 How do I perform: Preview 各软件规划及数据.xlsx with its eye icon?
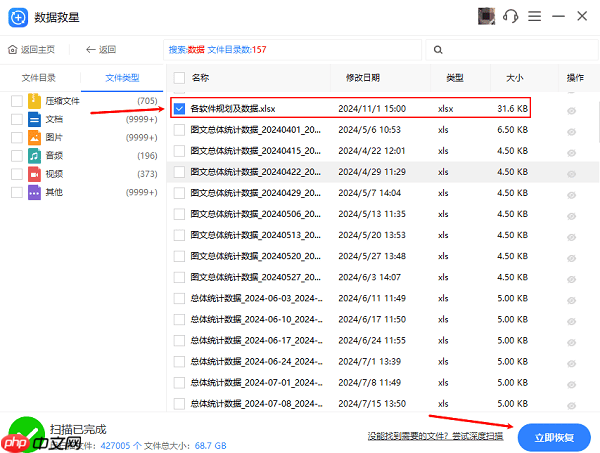click(572, 108)
